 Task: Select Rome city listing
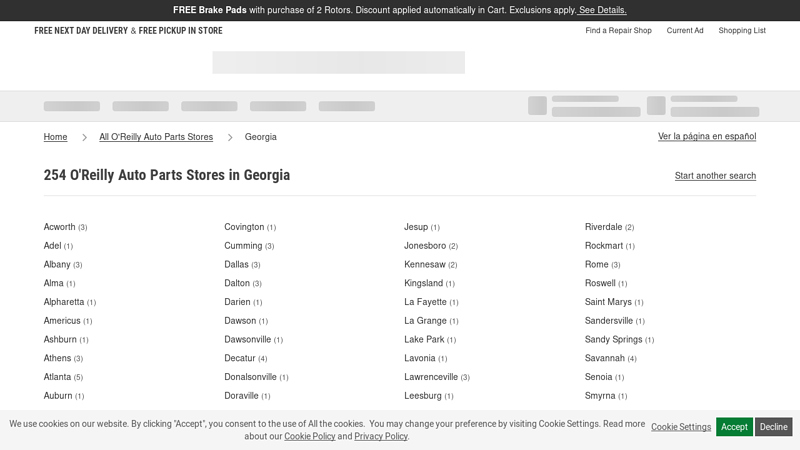603,264
